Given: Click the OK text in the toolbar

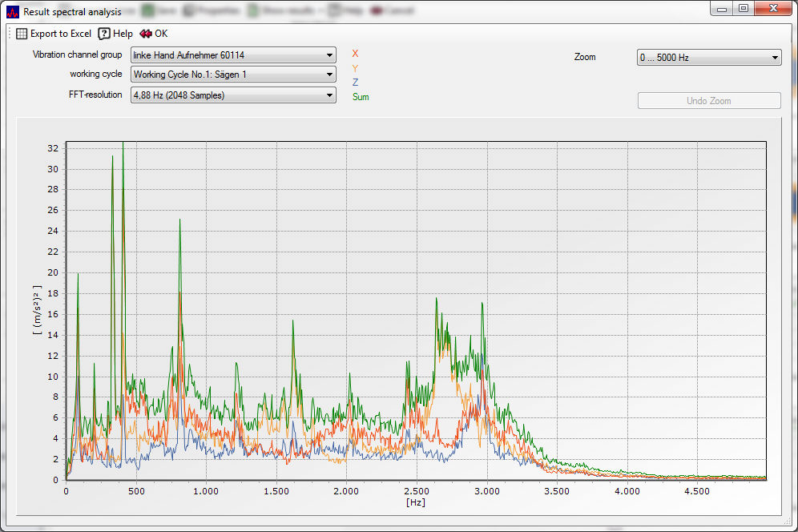Looking at the screenshot, I should tap(161, 34).
